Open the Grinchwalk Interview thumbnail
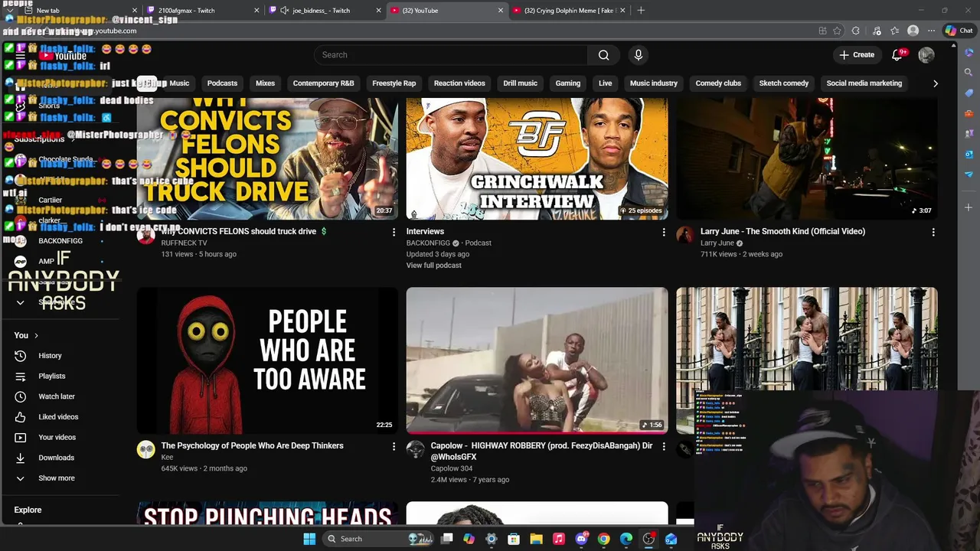This screenshot has height=551, width=980. (537, 158)
